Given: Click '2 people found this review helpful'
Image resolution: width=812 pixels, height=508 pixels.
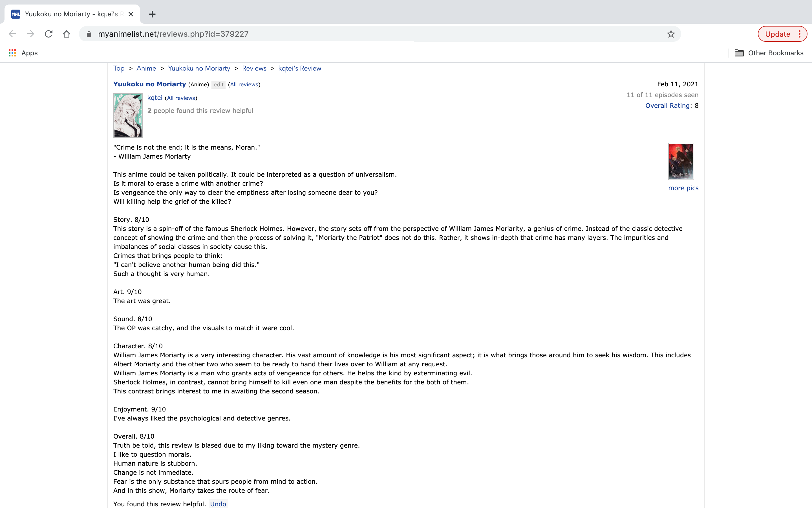Looking at the screenshot, I should click(x=200, y=111).
